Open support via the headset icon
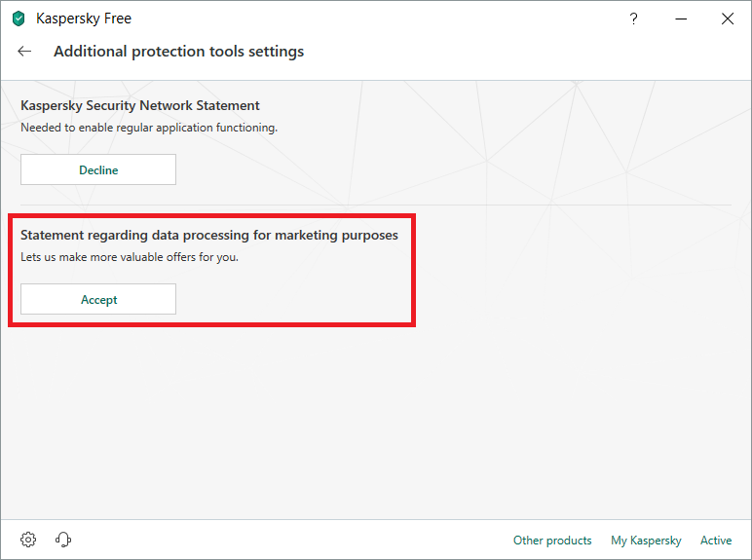752x560 pixels. tap(64, 540)
